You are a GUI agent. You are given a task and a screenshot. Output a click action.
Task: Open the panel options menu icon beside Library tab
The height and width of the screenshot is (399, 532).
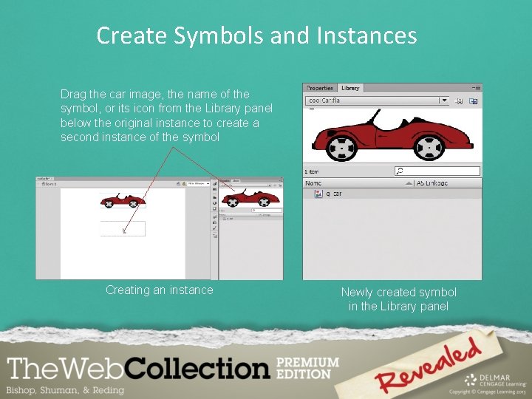pos(477,88)
